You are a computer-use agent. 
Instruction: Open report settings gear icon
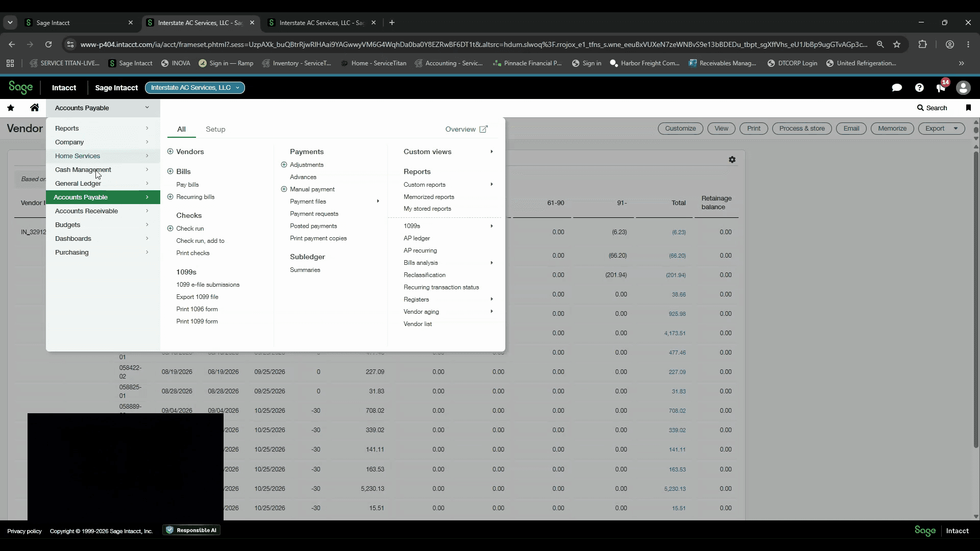732,160
